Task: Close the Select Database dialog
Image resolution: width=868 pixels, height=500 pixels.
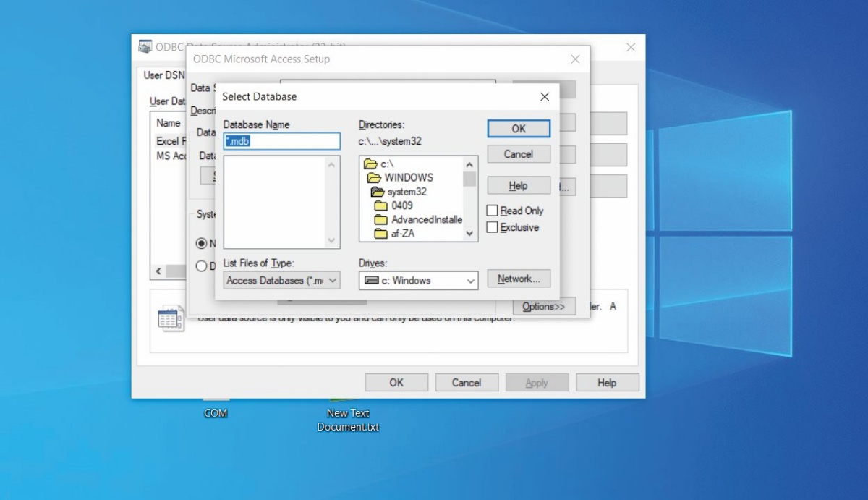Action: point(545,96)
